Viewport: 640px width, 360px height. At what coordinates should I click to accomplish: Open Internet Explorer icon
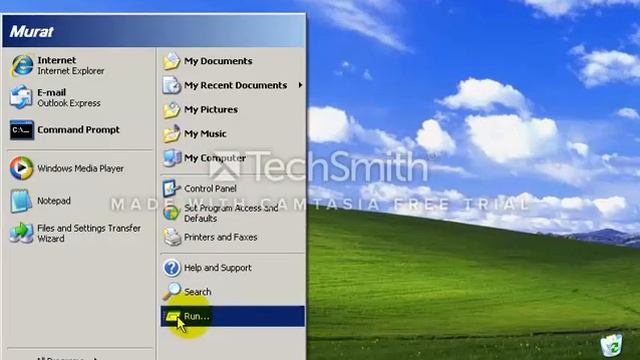click(22, 65)
